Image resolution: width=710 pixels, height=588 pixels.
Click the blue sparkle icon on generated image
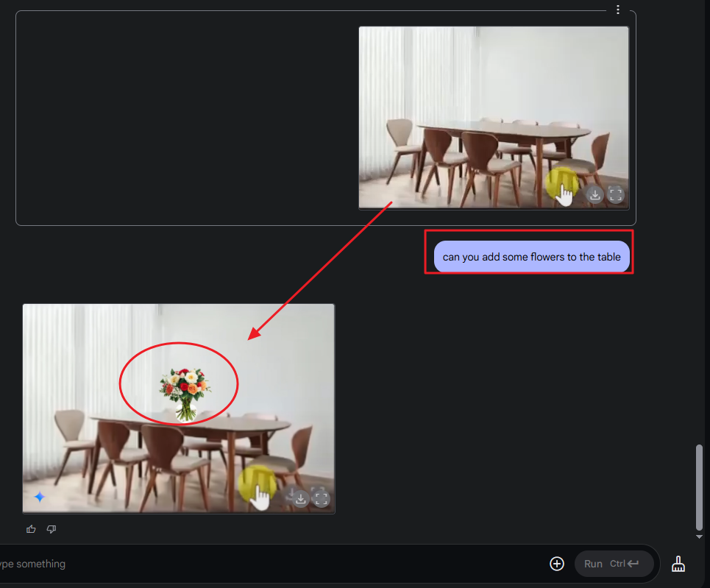[40, 497]
